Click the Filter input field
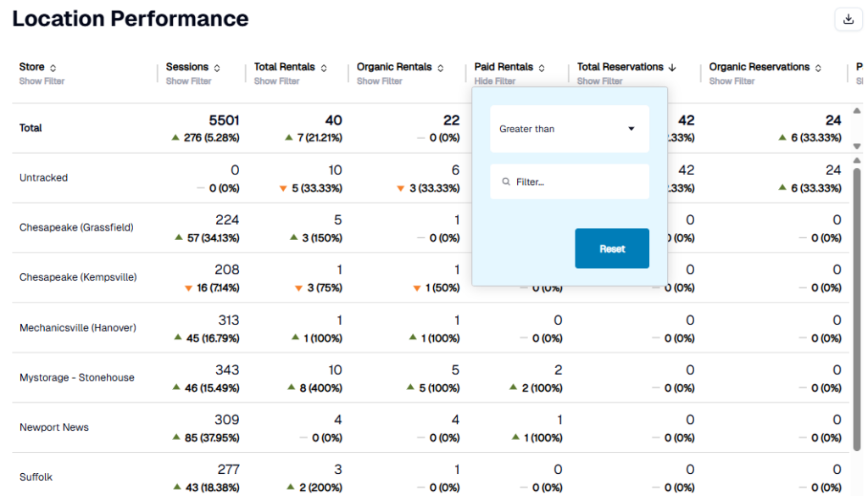868x496 pixels. (569, 181)
